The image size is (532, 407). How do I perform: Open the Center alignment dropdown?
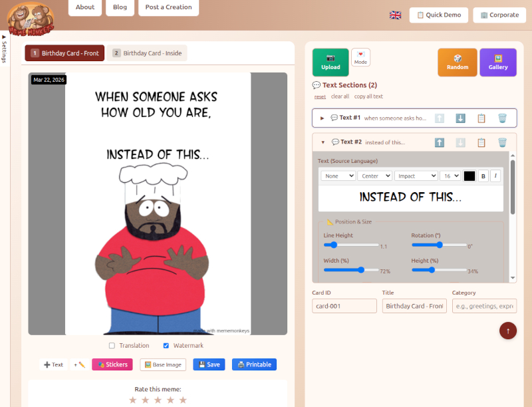coord(374,176)
